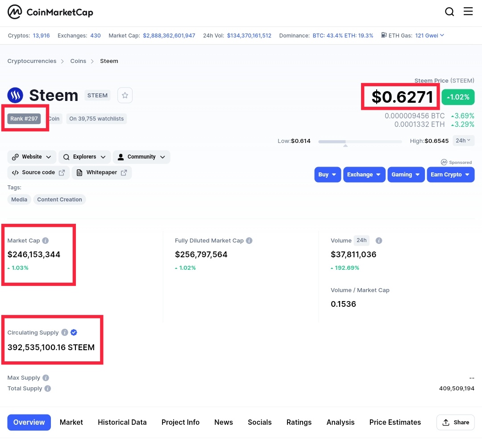Image resolution: width=482 pixels, height=448 pixels.
Task: Select the Media tag
Action: [19, 199]
